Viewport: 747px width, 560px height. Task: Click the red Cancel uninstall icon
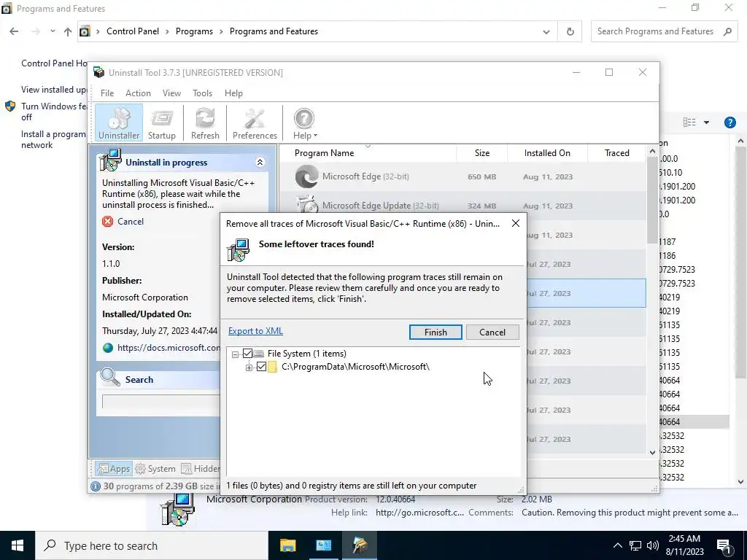(x=108, y=222)
